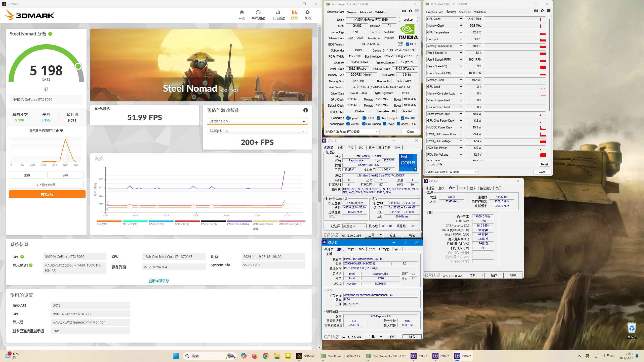Open 3DMark Benchmarks gauge icon
The width and height of the screenshot is (644, 362).
click(x=258, y=12)
